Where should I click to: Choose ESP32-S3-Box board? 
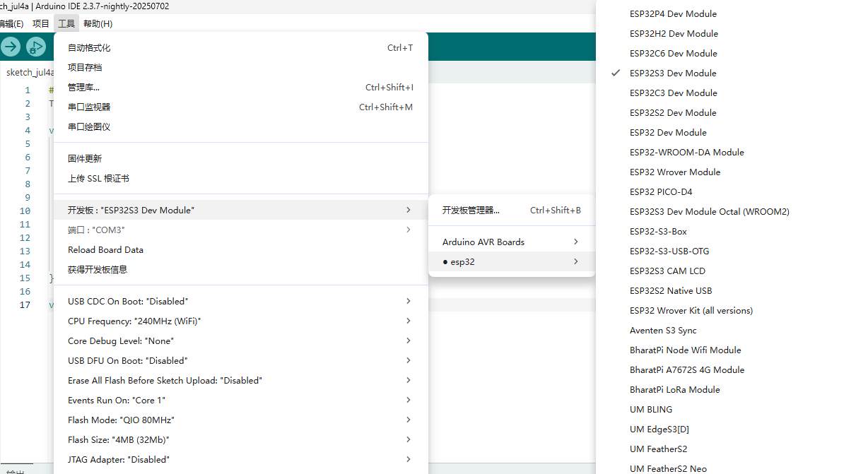pyautogui.click(x=732, y=232)
